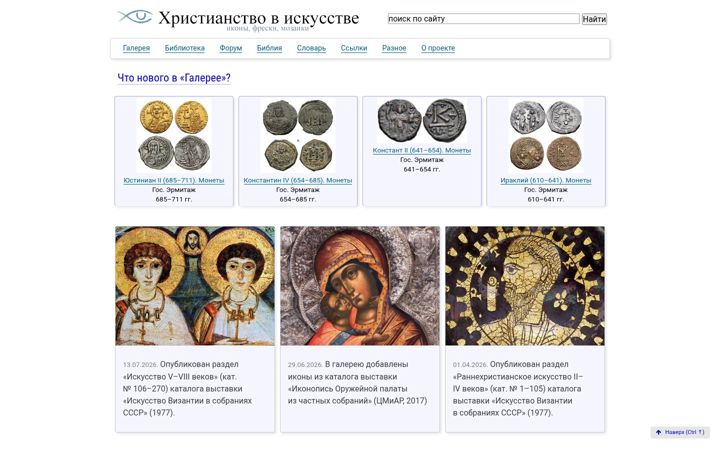Viewport: 720px width, 450px height.
Task: Follow the «Ираклий (610–641). Монеты» link
Action: 546,180
